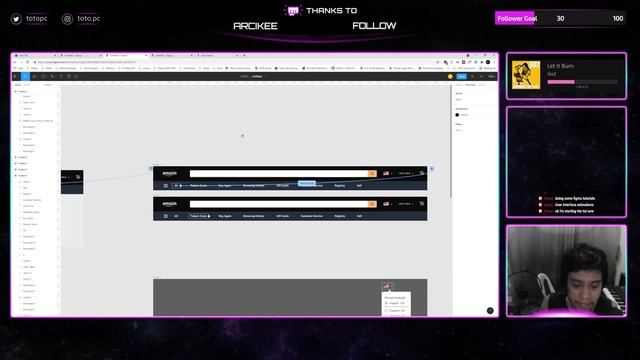The image size is (640, 360).
Task: Open account dropdown in header with outlined Today's Deals
Action: (406, 204)
